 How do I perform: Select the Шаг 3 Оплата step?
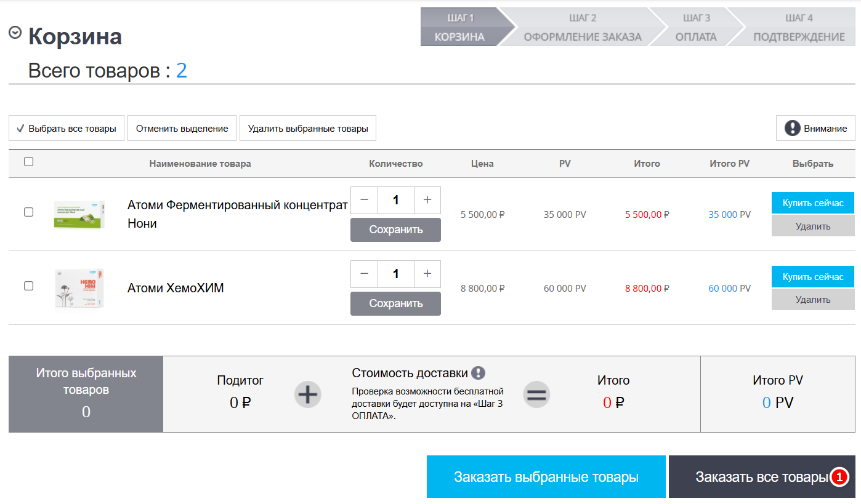tap(696, 28)
